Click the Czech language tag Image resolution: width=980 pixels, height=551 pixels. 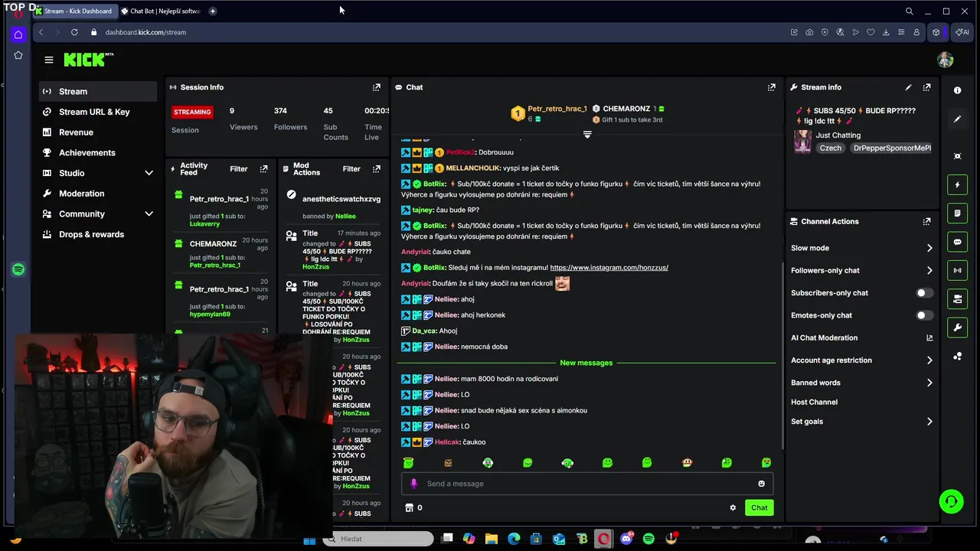click(x=830, y=148)
